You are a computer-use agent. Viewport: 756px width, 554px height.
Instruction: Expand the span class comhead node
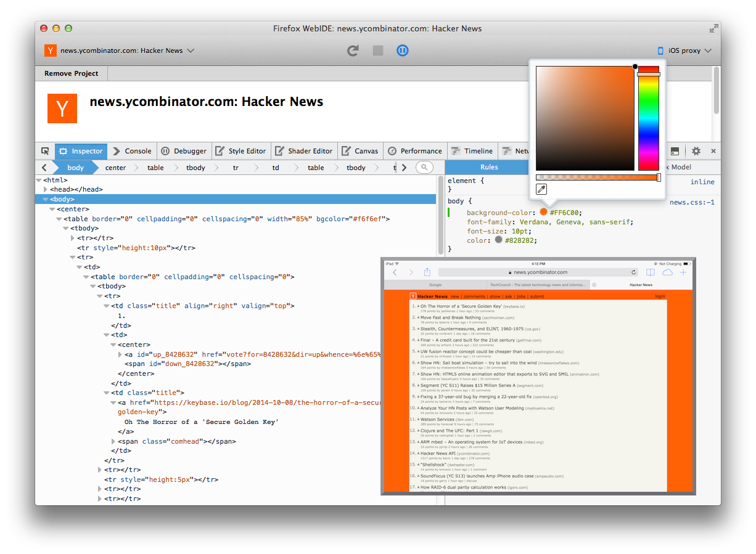[113, 441]
